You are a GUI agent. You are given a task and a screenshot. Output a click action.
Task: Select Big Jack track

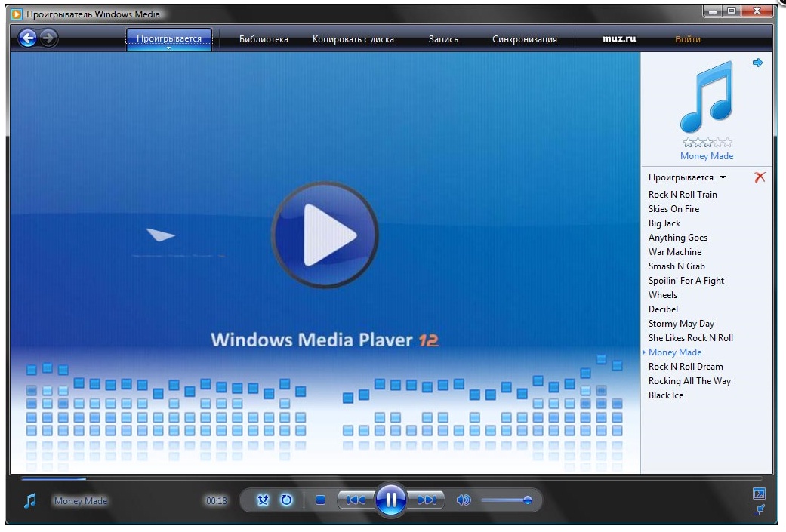click(x=664, y=223)
